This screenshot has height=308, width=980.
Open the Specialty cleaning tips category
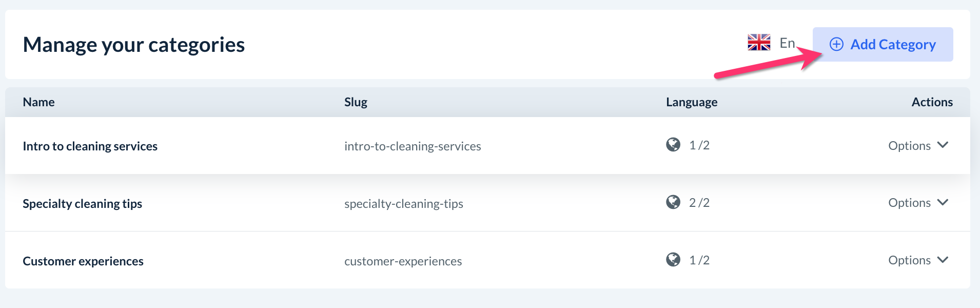click(x=83, y=204)
